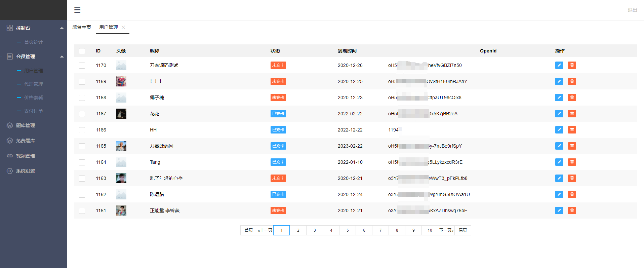
Task: Go to 下一页 next page
Action: point(446,230)
